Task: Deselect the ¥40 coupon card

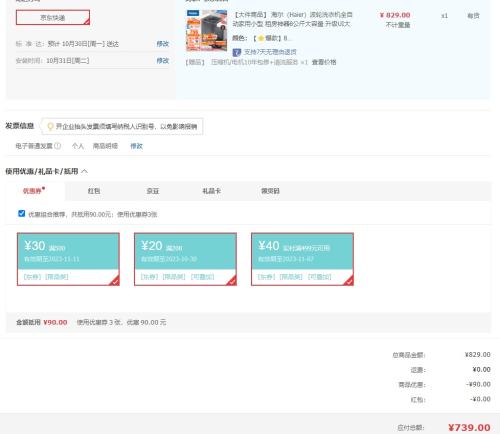Action: [302, 259]
